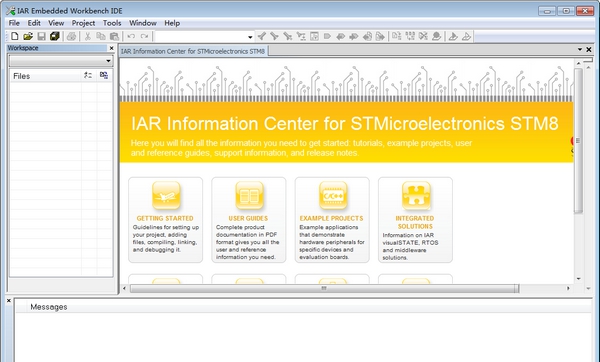Open the User Guides card
This screenshot has width=600, height=362.
click(x=249, y=220)
